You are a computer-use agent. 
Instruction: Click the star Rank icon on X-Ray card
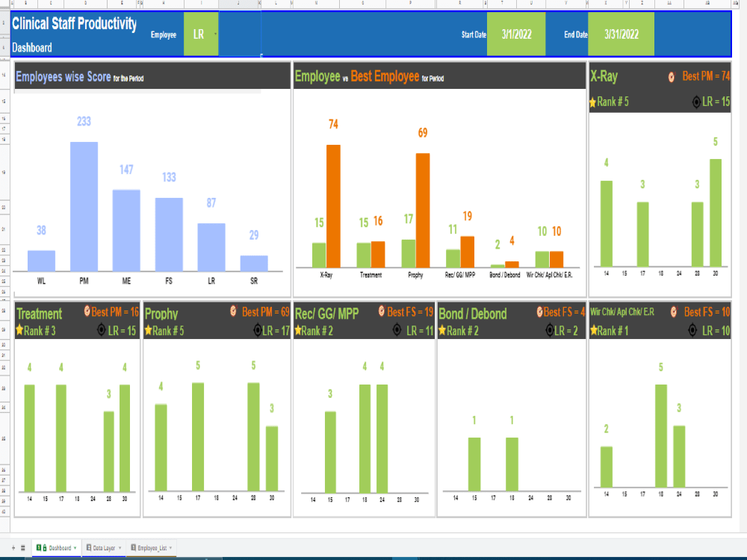[592, 102]
